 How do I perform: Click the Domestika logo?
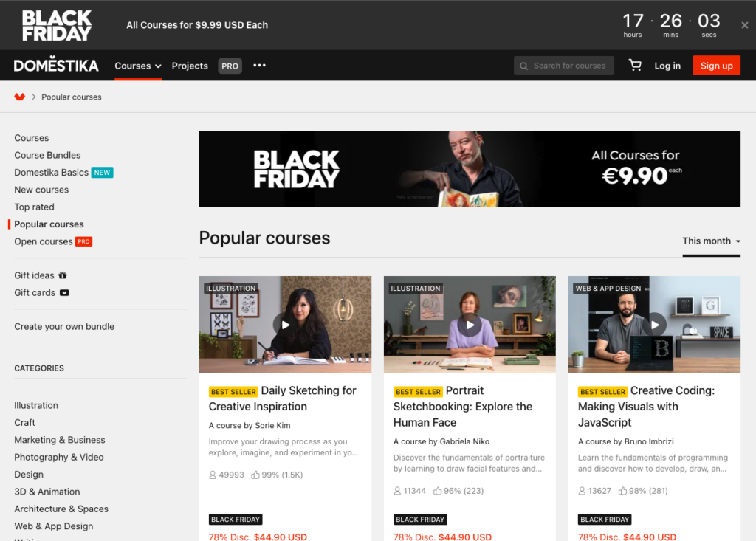tap(56, 65)
